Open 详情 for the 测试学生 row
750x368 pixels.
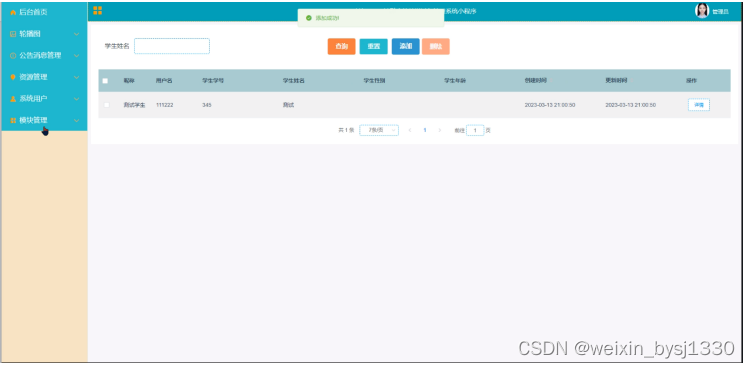pos(699,105)
